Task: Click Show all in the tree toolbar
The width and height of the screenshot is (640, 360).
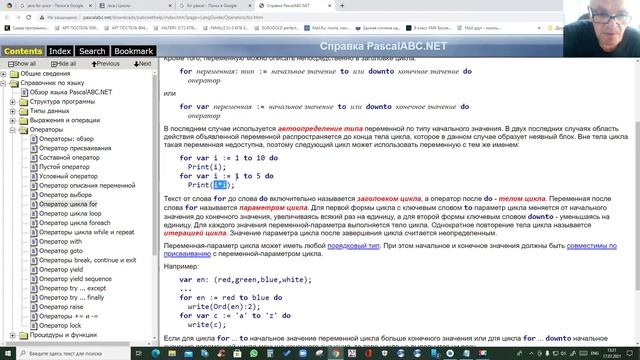Action: click(x=22, y=64)
